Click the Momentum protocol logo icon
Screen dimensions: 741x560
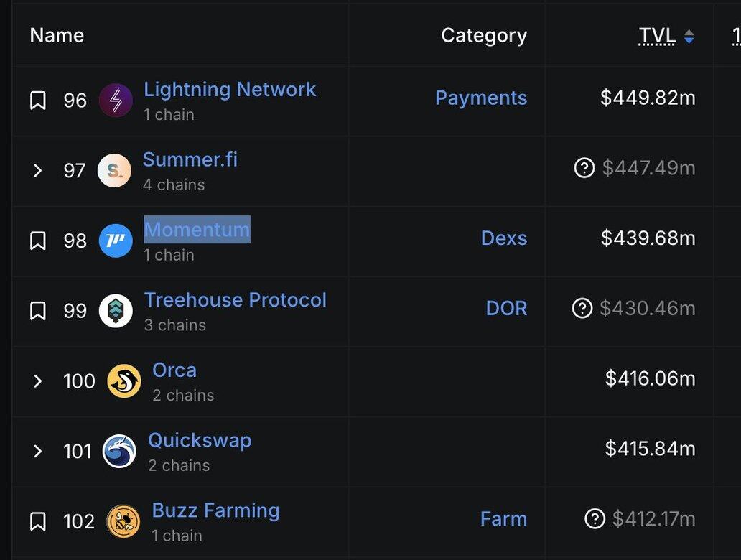click(116, 241)
